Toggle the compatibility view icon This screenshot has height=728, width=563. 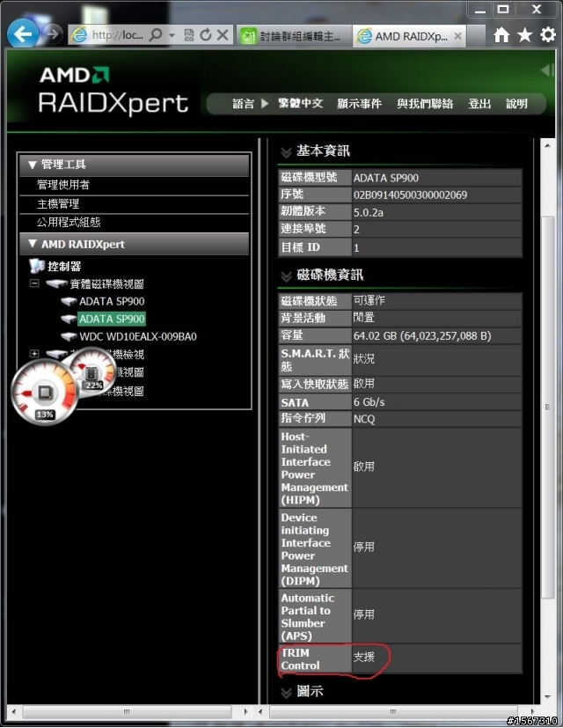tap(189, 35)
